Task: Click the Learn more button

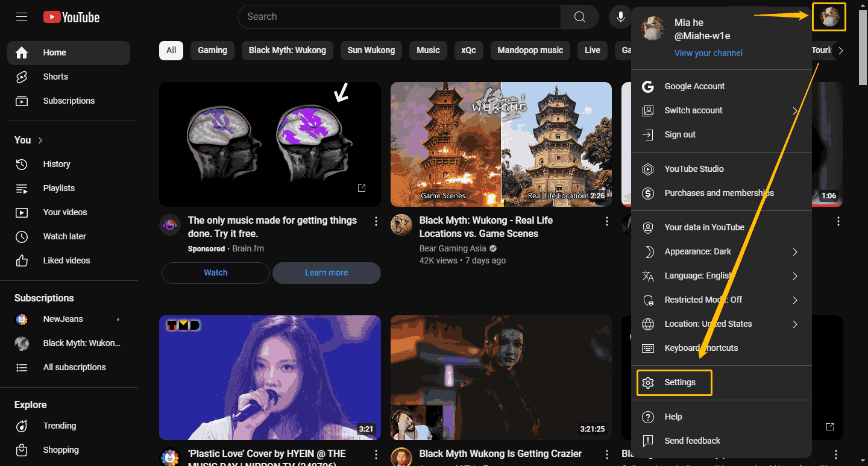Action: click(x=327, y=273)
